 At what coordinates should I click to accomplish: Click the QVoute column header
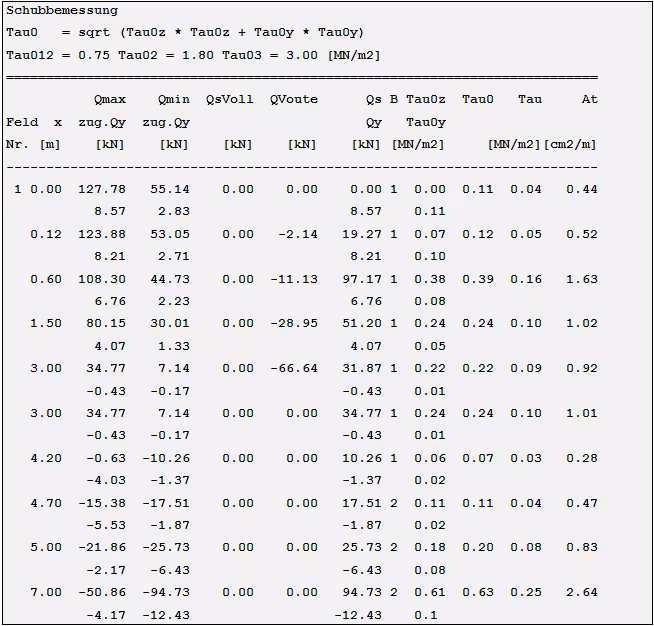click(294, 100)
